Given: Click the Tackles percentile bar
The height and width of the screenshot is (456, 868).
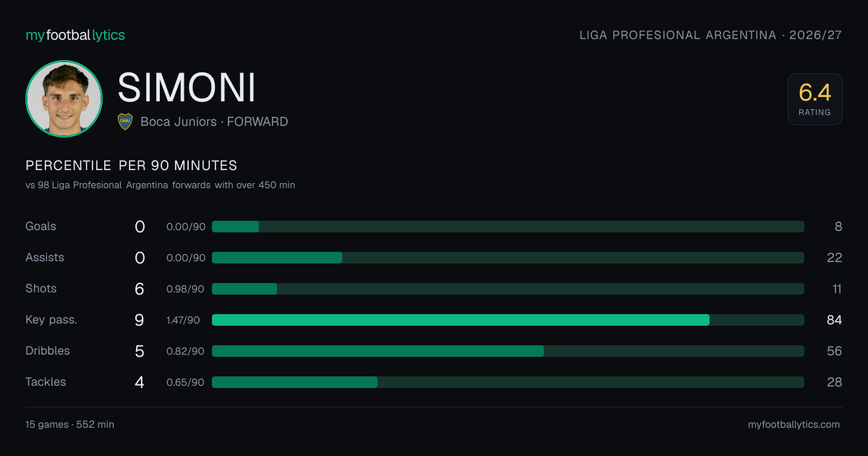Looking at the screenshot, I should coord(508,382).
